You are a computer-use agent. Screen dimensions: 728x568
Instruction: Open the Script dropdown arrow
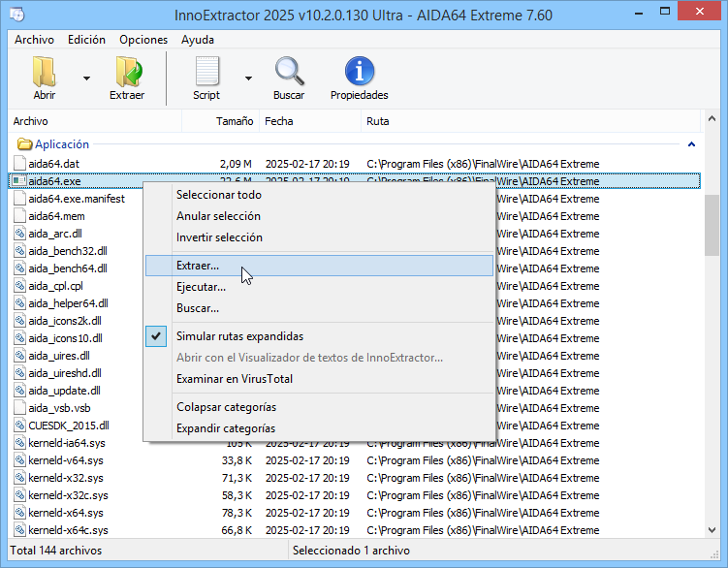tap(249, 79)
